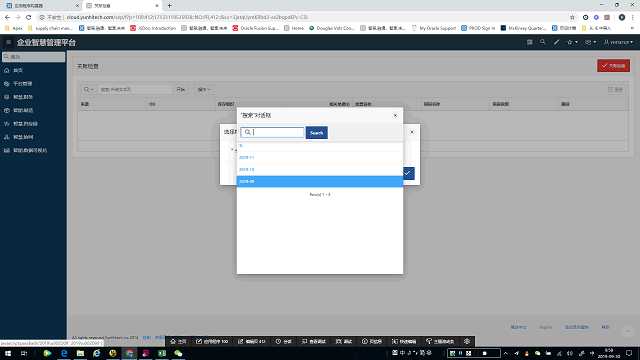Switch to the first browser tab

coord(42,6)
